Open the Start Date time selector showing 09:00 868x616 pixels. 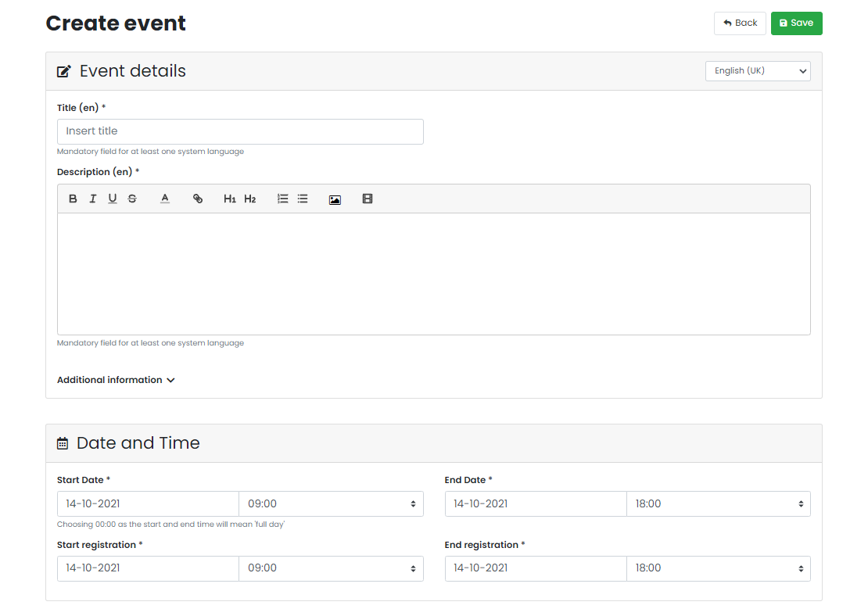[331, 503]
